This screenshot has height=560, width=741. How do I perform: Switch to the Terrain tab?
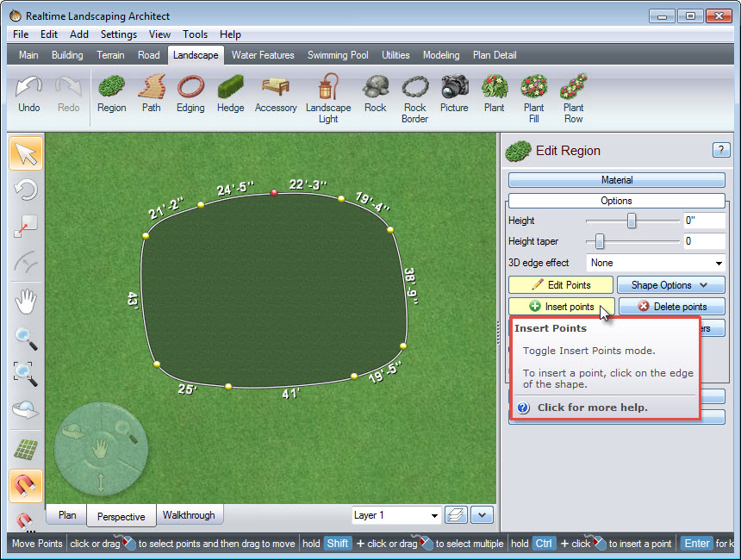tap(110, 55)
